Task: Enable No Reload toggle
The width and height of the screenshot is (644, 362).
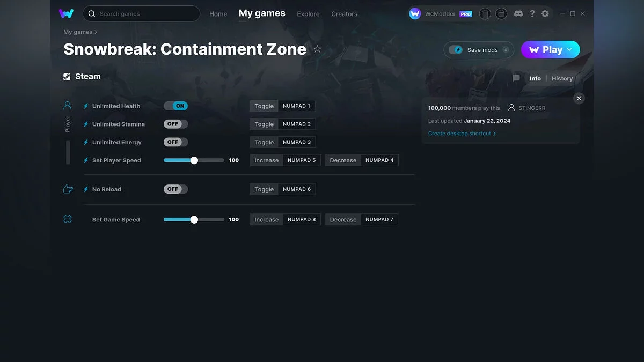Action: pos(176,189)
